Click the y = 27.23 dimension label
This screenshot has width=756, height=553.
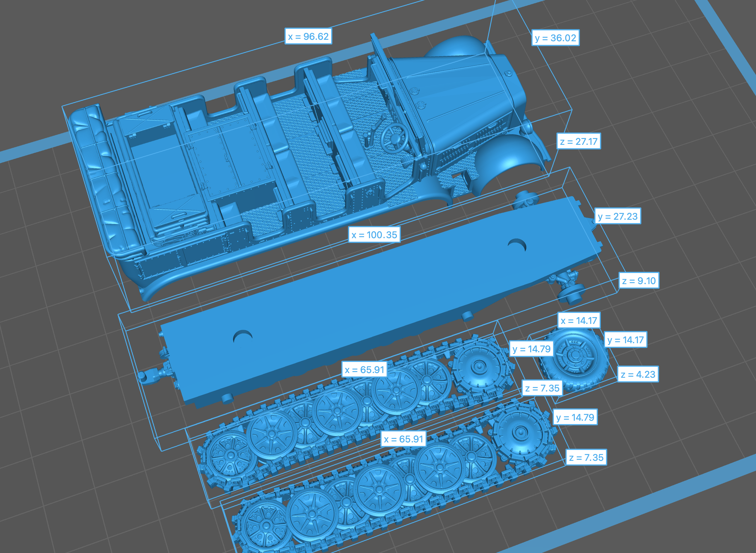[617, 217]
